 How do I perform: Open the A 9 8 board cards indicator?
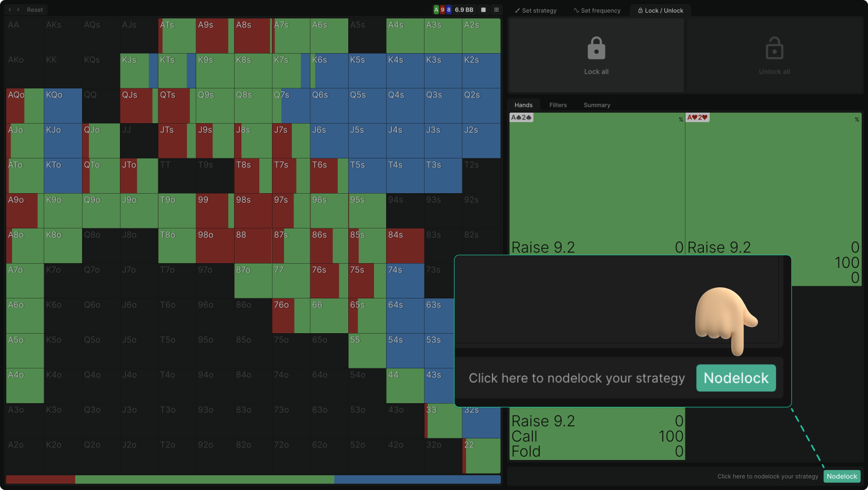[442, 9]
